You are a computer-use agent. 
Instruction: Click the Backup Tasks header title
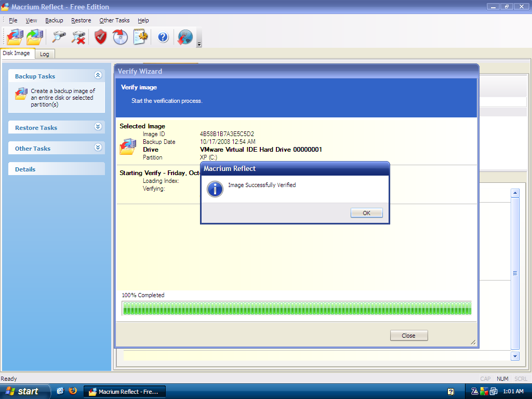point(35,76)
